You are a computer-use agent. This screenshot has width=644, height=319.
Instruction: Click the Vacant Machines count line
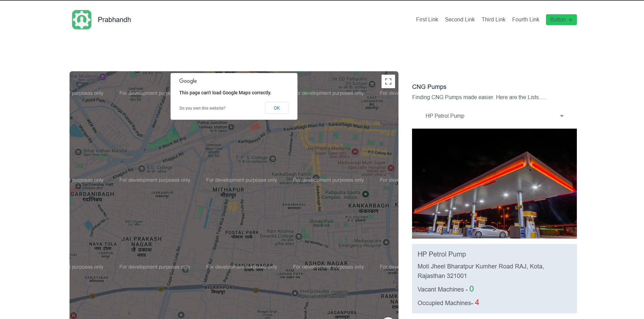click(x=446, y=289)
